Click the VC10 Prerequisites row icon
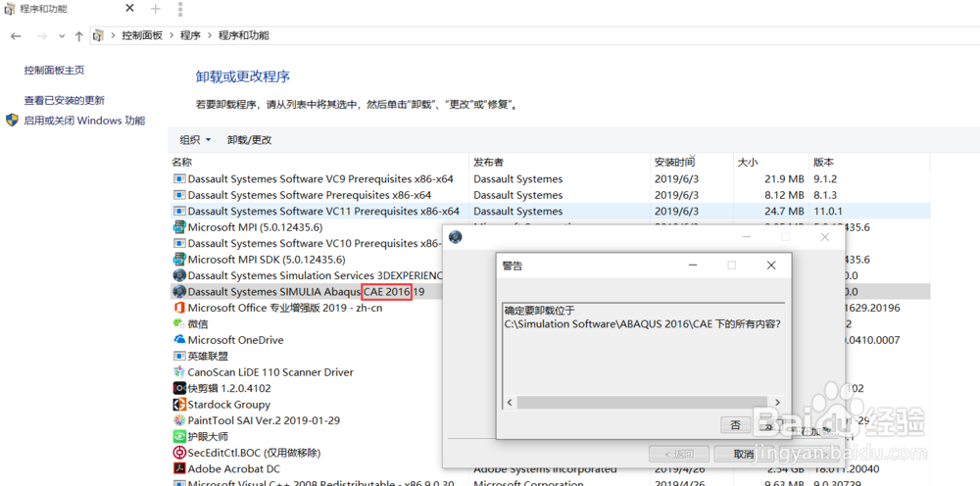 coord(179,243)
